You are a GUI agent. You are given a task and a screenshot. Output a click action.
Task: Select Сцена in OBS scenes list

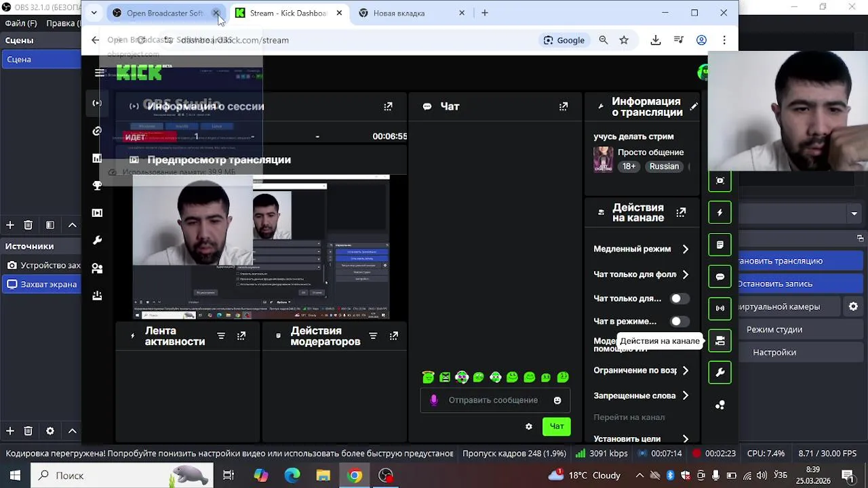pyautogui.click(x=41, y=60)
